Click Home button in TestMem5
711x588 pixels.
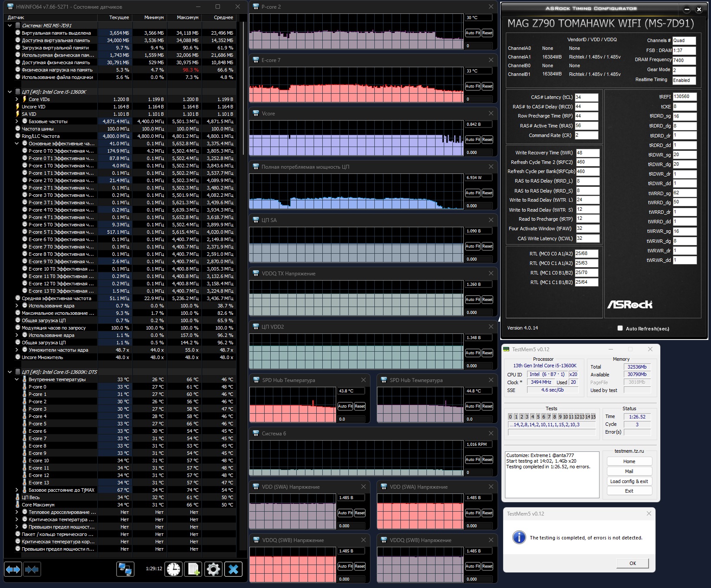pos(629,461)
